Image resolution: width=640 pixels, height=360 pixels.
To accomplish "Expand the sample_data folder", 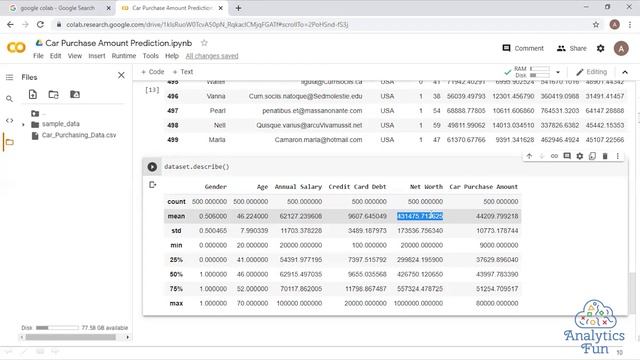I will tap(23, 124).
